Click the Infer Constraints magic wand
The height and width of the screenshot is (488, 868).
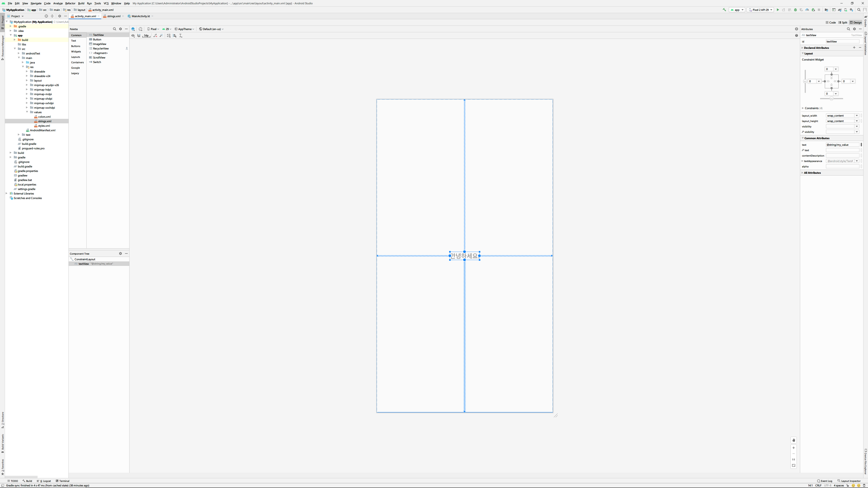(161, 35)
